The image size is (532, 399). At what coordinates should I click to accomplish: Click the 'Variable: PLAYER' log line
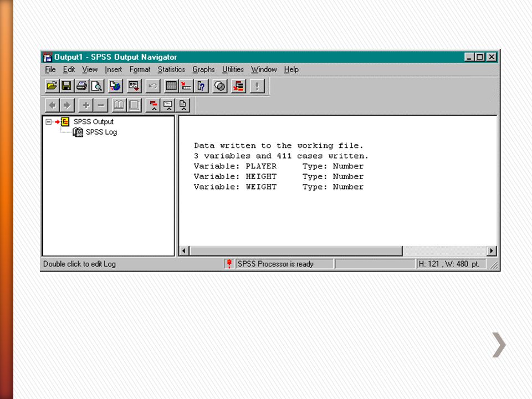(279, 166)
